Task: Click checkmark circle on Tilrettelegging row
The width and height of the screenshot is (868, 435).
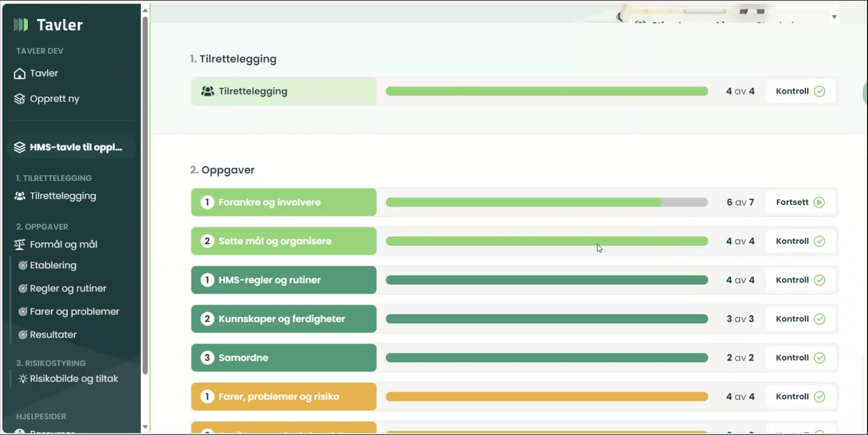Action: point(819,91)
